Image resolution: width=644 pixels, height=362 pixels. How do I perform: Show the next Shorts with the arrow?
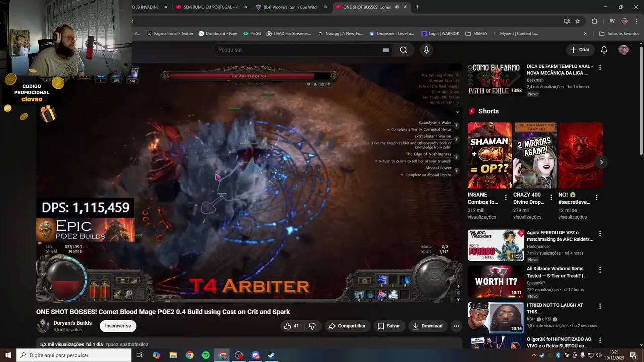tap(601, 162)
